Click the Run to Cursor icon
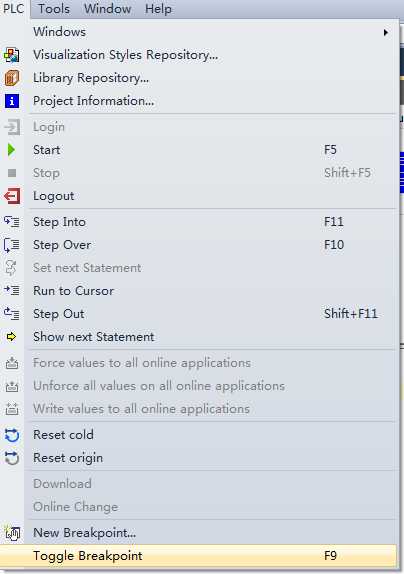 pyautogui.click(x=12, y=291)
